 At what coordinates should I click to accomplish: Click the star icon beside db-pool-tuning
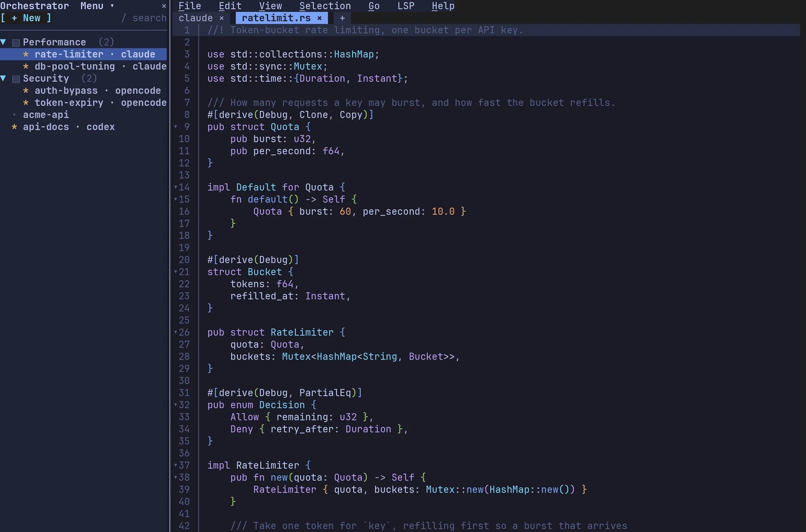click(x=26, y=66)
